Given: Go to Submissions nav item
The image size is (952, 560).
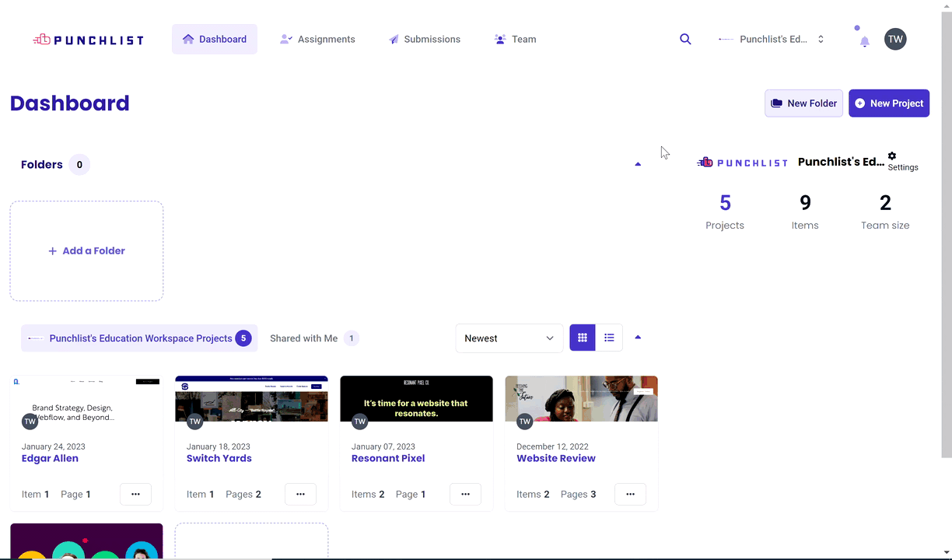Looking at the screenshot, I should (425, 39).
